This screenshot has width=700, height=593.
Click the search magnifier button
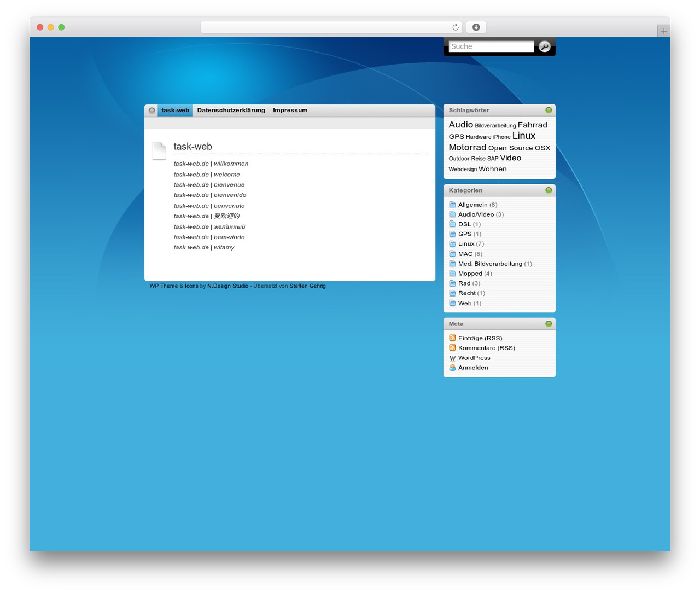(x=544, y=46)
